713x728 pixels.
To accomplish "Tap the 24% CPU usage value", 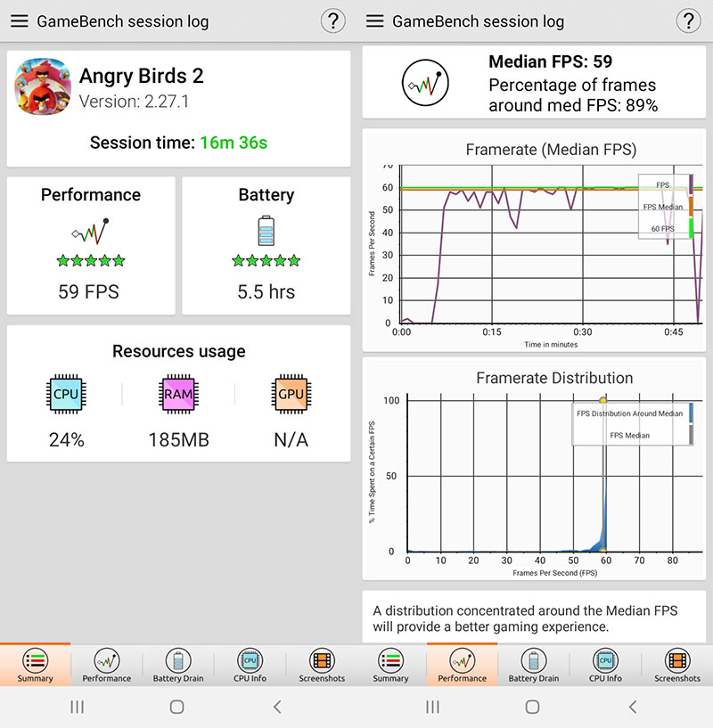I will click(x=67, y=439).
